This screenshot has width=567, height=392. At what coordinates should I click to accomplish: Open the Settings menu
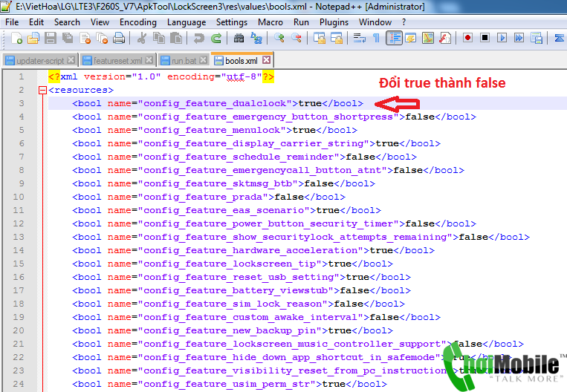click(231, 22)
